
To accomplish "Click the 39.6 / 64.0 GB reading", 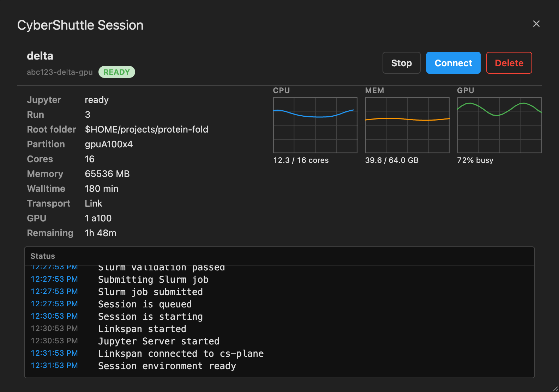I will pyautogui.click(x=392, y=160).
